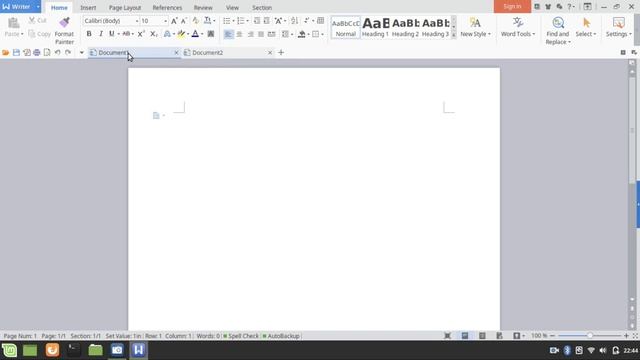Click the Undo arrow icon

coord(58,53)
